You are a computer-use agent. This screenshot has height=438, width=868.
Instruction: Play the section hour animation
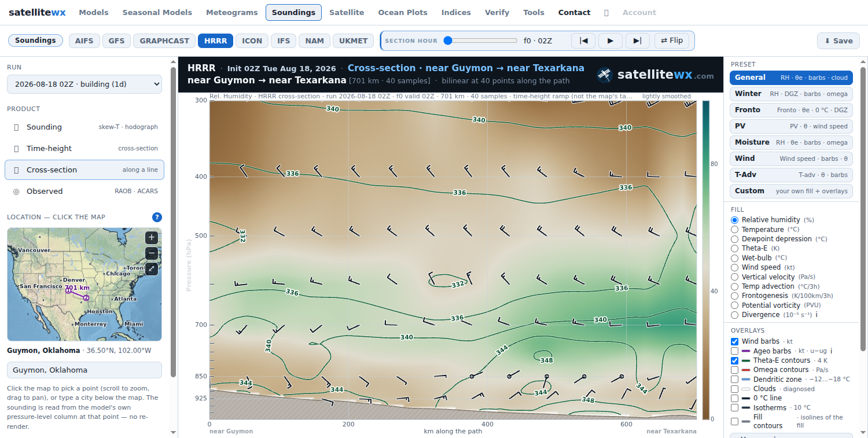point(610,41)
